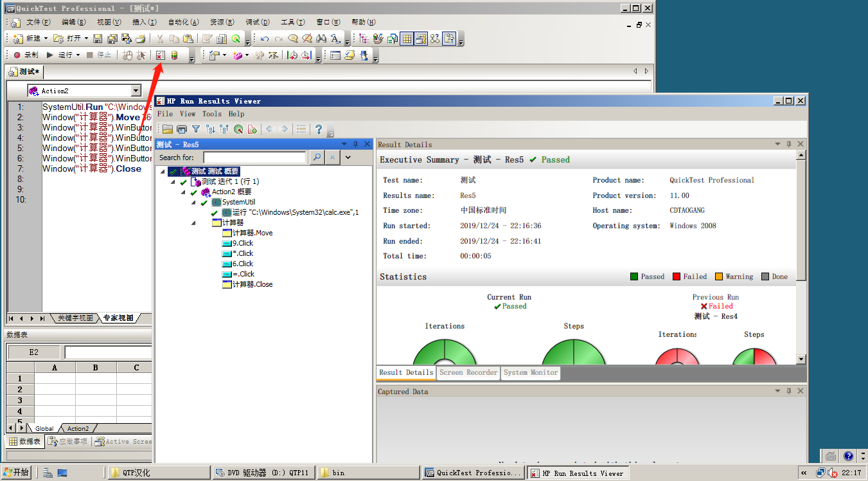
Task: Click the Paste icon in QuickTest toolbar
Action: 188,39
